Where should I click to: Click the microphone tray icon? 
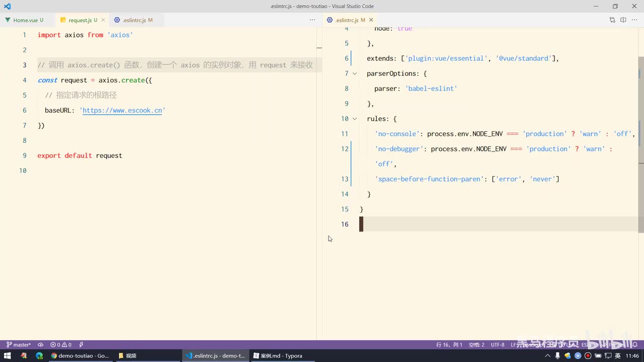click(x=558, y=355)
